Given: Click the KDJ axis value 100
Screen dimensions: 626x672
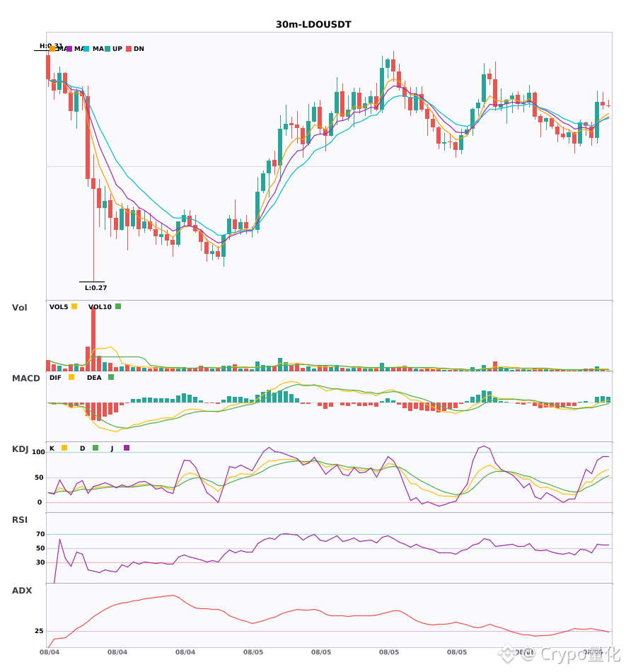Looking at the screenshot, I should 39,452.
